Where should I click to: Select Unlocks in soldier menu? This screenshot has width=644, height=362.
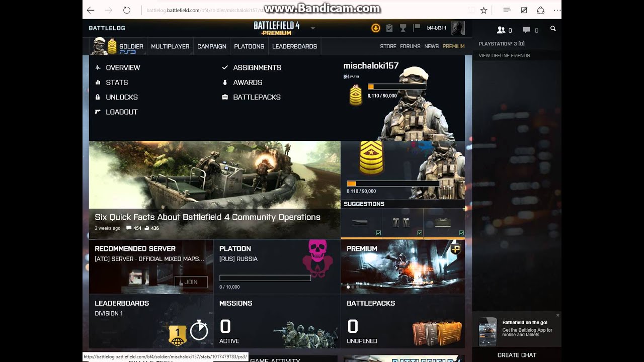point(122,97)
